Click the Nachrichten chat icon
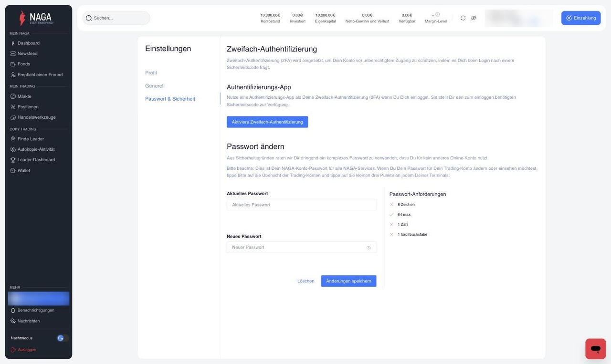 click(x=13, y=321)
